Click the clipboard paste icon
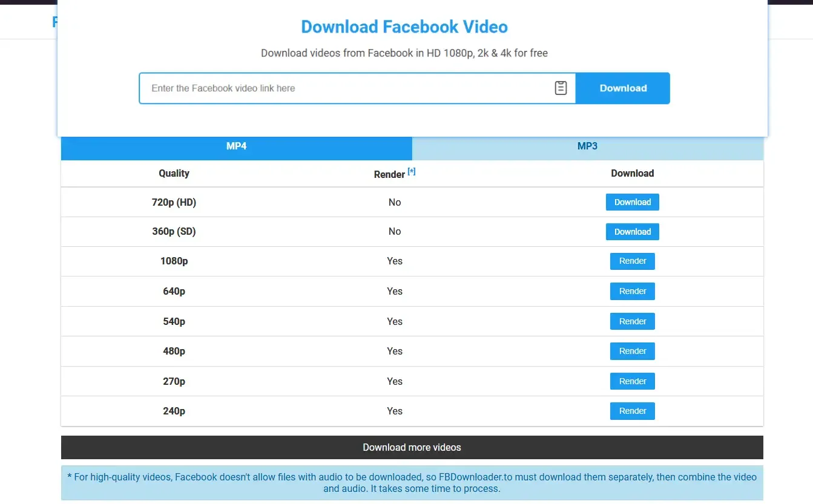Image resolution: width=813 pixels, height=504 pixels. tap(561, 88)
